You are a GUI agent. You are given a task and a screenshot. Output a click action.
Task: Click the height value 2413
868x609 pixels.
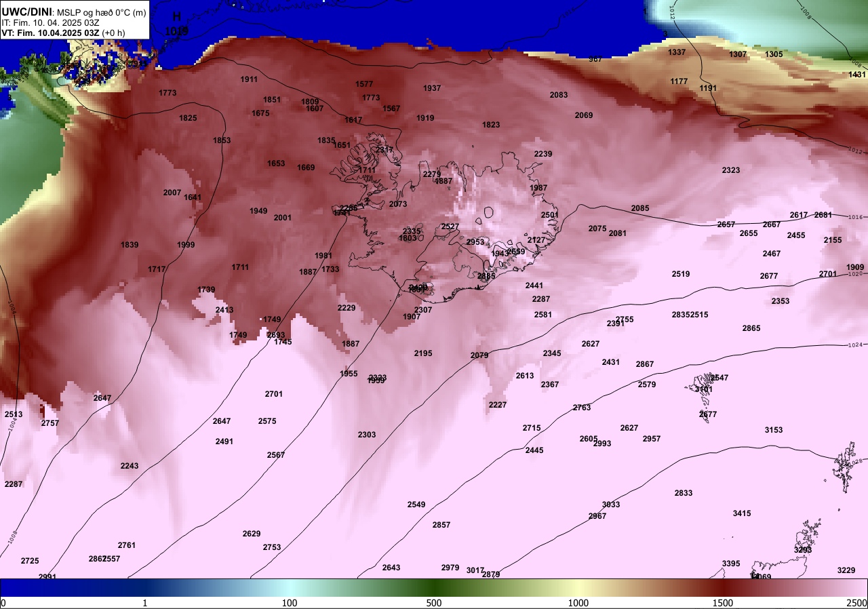[224, 310]
